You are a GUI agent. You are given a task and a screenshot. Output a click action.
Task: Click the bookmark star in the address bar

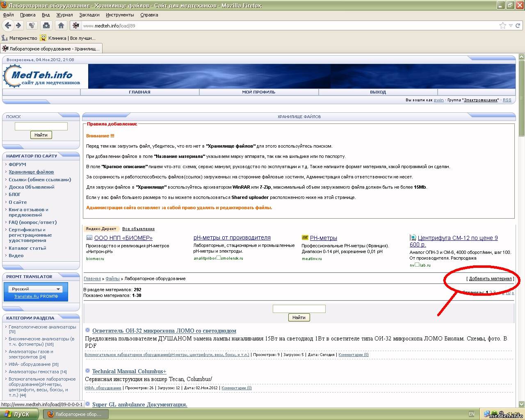502,25
